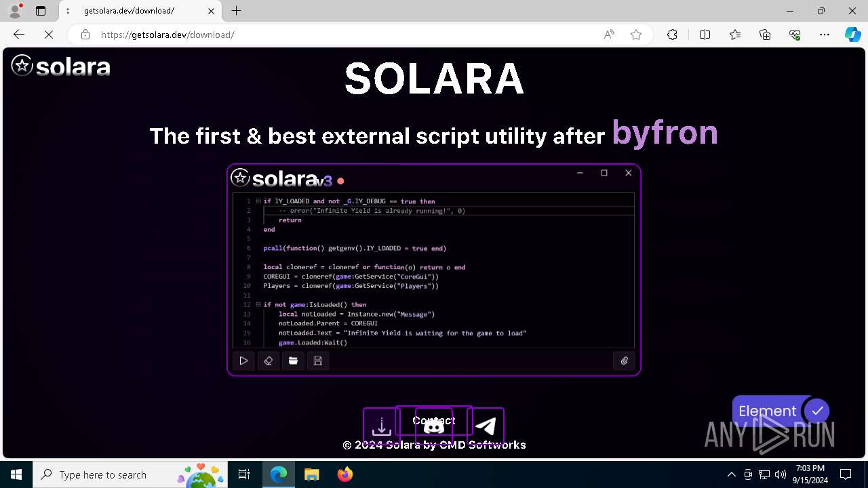
Task: Click the paperclip Attach icon in Solara
Action: click(625, 361)
